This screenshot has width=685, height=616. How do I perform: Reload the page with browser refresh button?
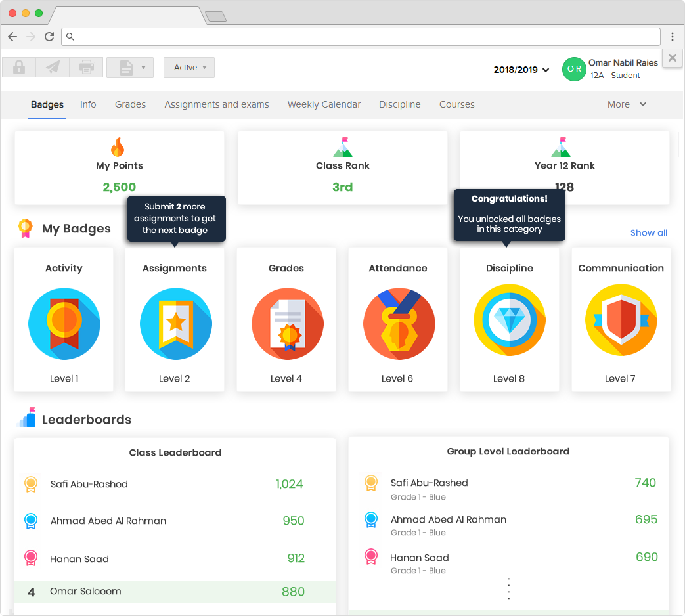pyautogui.click(x=49, y=37)
